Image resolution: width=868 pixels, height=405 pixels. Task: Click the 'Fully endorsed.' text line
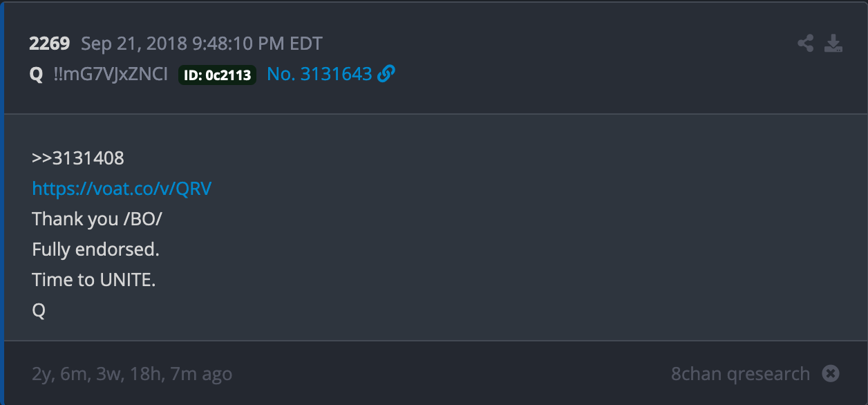[95, 249]
